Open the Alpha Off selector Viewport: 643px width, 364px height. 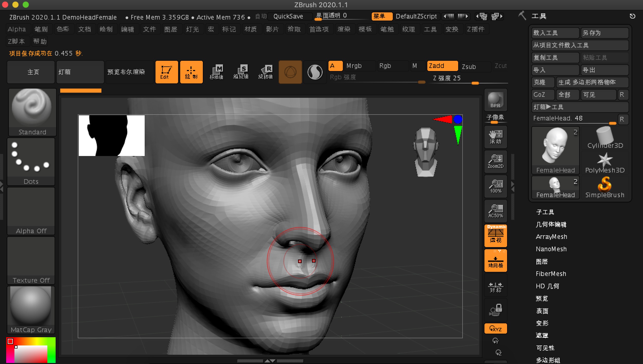31,211
